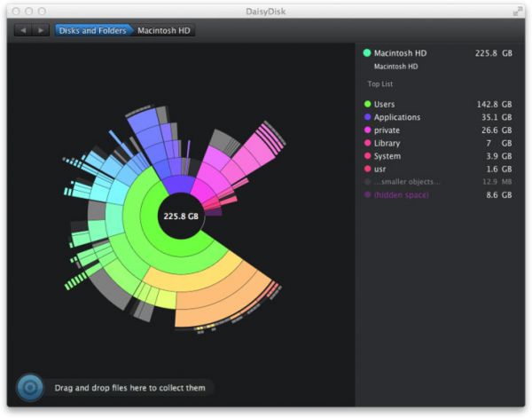The image size is (532, 418).
Task: Select the Macintosh HD header in sidebar
Action: pos(437,53)
